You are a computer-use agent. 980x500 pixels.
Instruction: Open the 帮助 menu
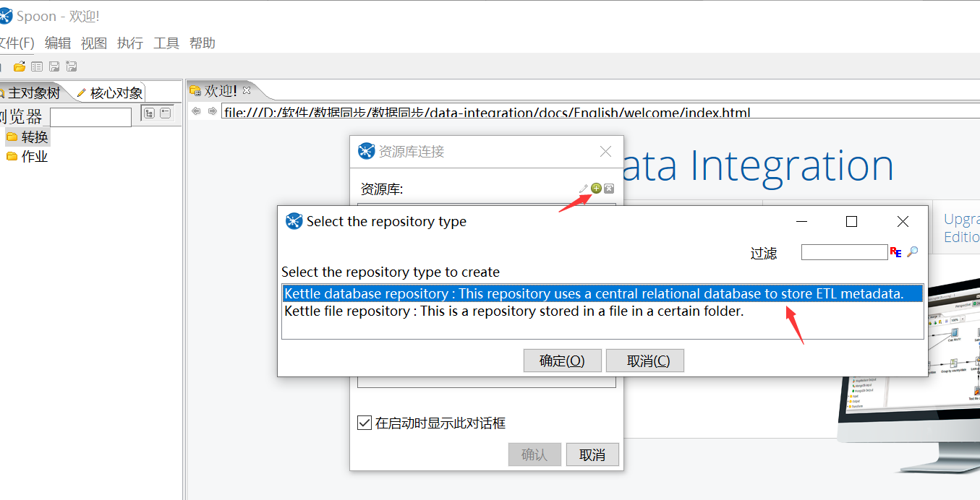pyautogui.click(x=203, y=43)
